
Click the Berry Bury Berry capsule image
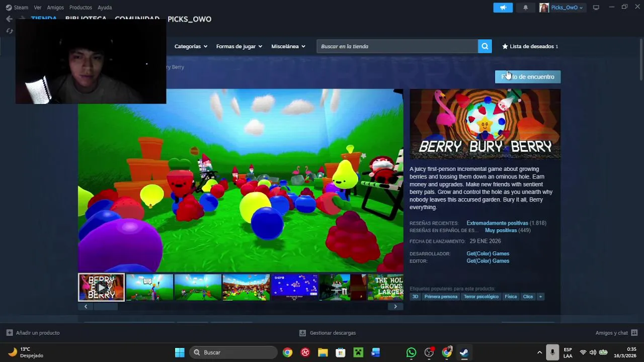(x=485, y=124)
